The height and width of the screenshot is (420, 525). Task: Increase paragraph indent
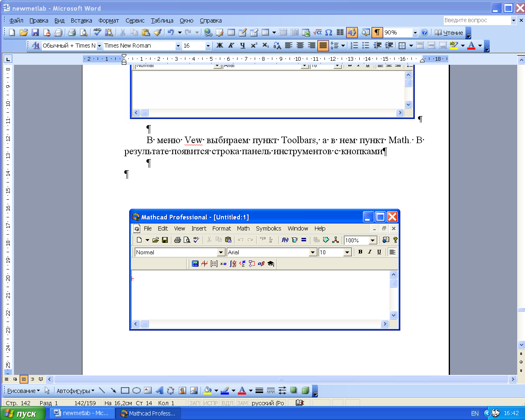pyautogui.click(x=389, y=46)
